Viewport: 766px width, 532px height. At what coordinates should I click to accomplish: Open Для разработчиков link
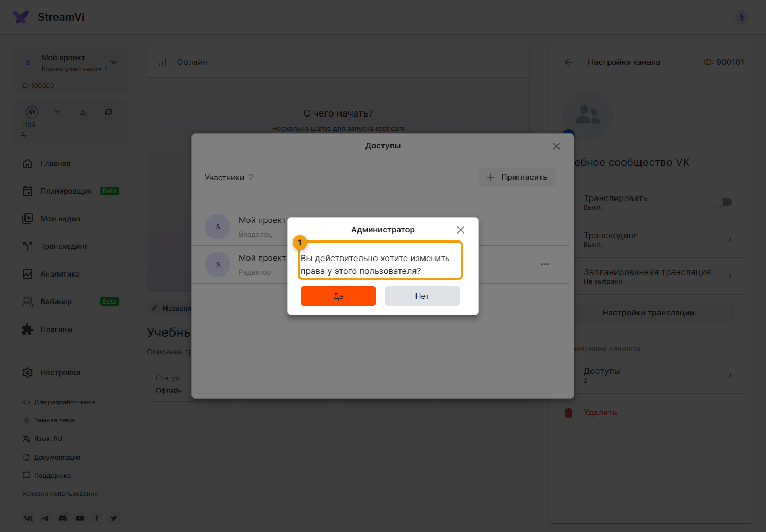click(59, 402)
